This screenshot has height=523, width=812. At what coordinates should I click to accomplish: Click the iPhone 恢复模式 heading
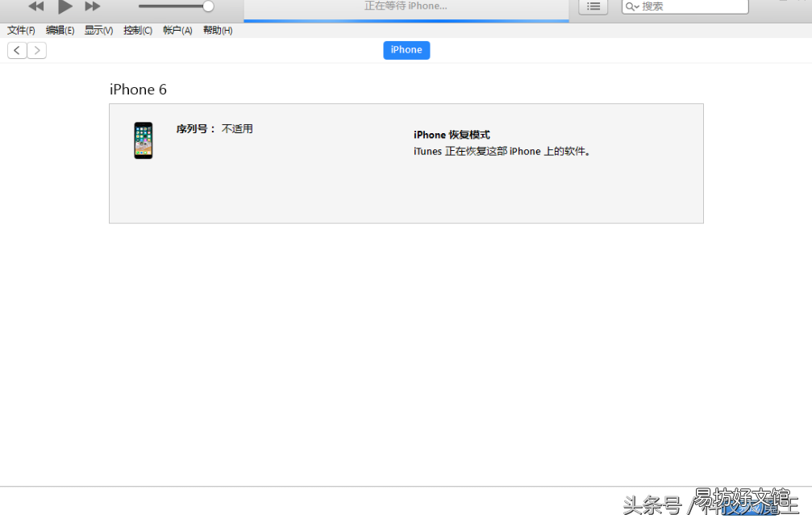click(x=452, y=135)
